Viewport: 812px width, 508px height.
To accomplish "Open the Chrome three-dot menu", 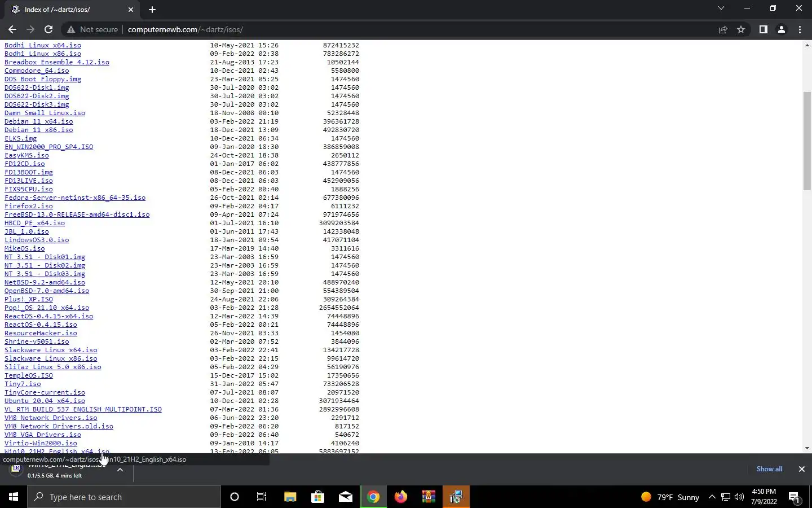I will tap(800, 29).
